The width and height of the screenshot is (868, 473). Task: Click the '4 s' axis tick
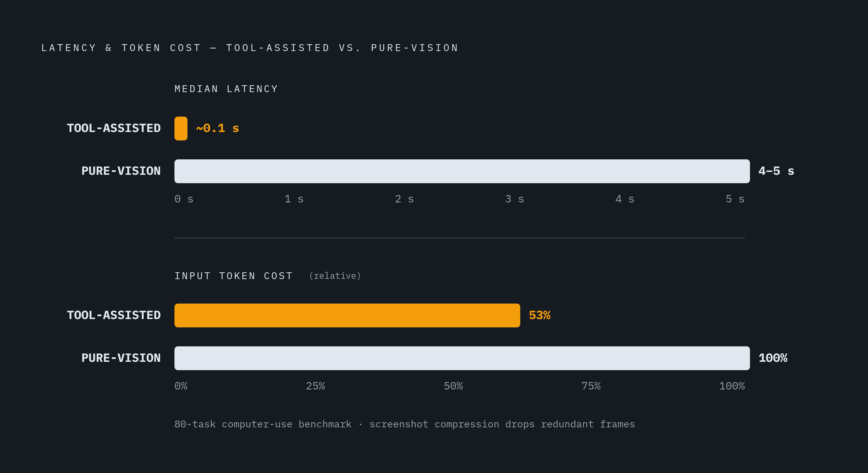coord(625,199)
